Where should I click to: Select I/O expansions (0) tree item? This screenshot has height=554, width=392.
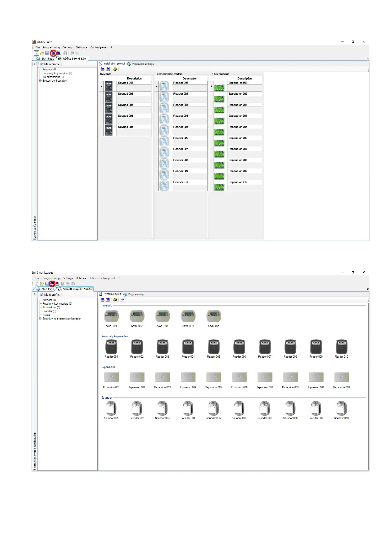(x=53, y=77)
